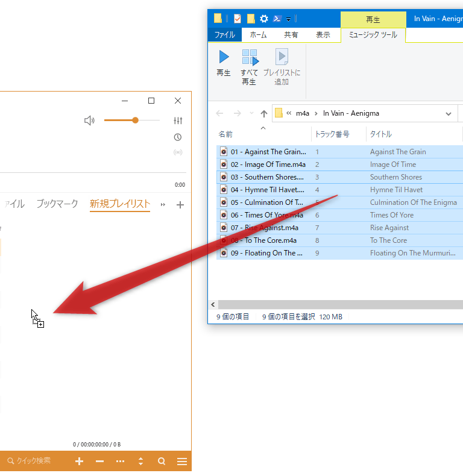Open recent locations dropdown arrow
The width and height of the screenshot is (463, 476).
[x=251, y=113]
